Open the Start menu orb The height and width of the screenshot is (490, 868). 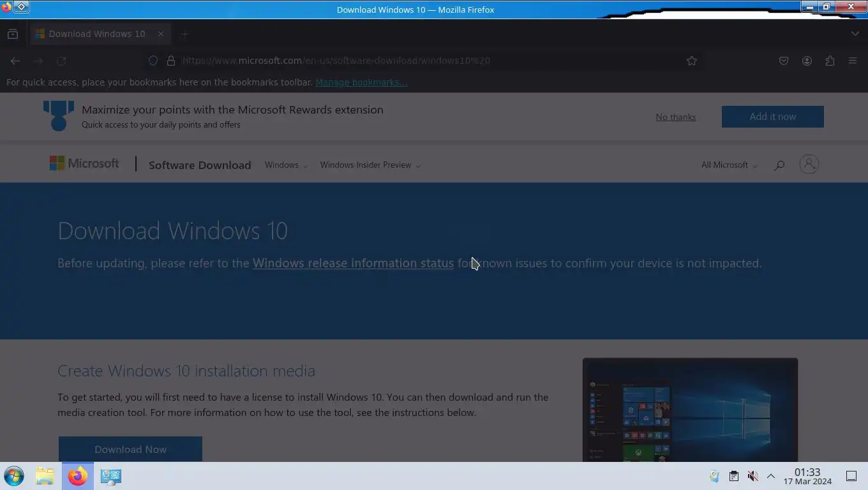[14, 476]
